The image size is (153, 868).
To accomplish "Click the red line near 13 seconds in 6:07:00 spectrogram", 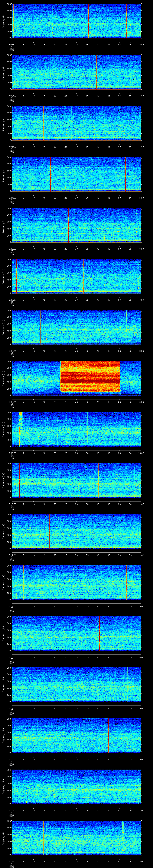I will pyautogui.click(x=40, y=327).
